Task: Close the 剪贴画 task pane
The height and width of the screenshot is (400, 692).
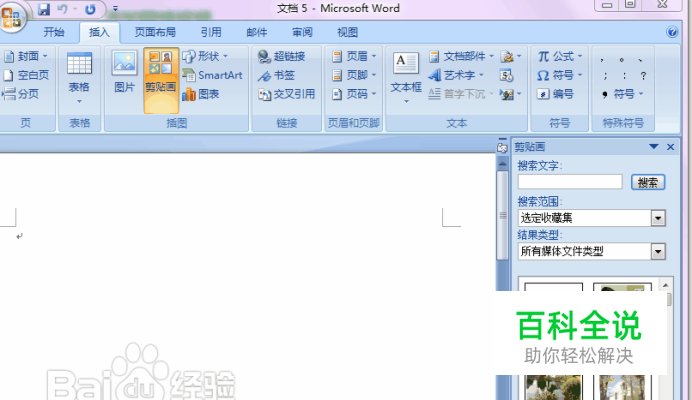Action: [670, 147]
